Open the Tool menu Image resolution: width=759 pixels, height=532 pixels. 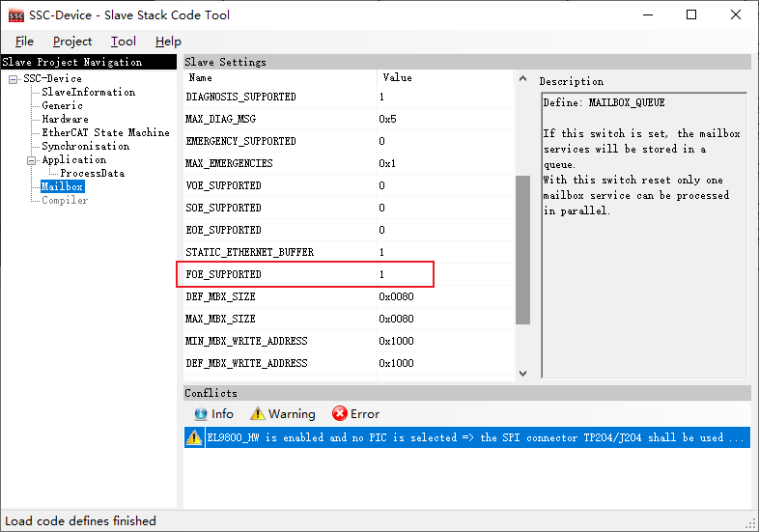[123, 42]
